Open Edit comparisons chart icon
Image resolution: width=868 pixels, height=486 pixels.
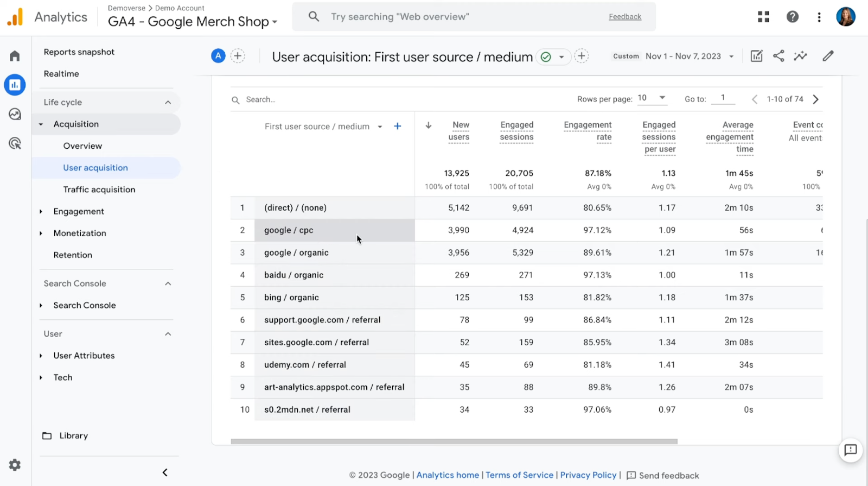click(x=757, y=56)
